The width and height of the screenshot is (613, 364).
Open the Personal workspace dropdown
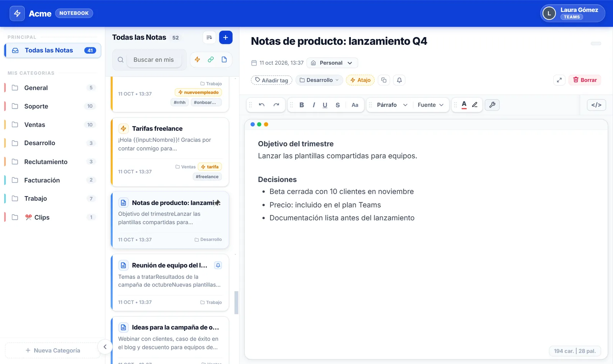click(332, 63)
